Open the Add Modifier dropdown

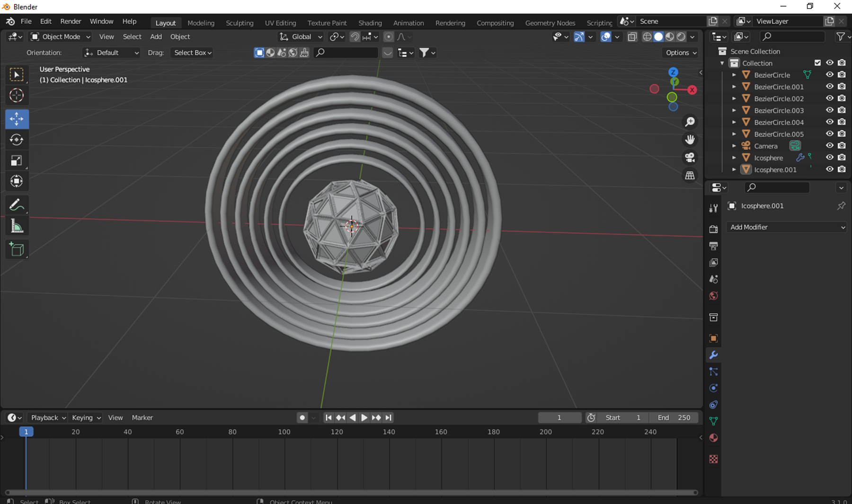point(787,227)
